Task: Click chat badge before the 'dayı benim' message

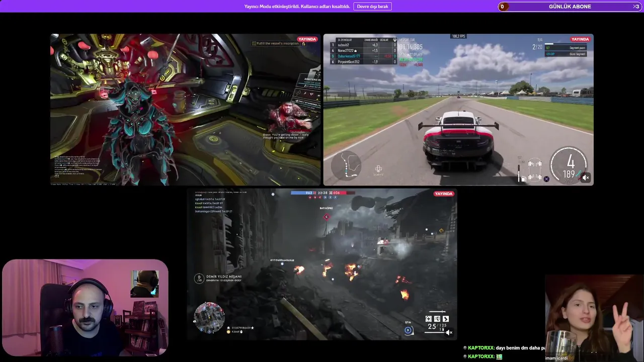Action: click(x=465, y=348)
